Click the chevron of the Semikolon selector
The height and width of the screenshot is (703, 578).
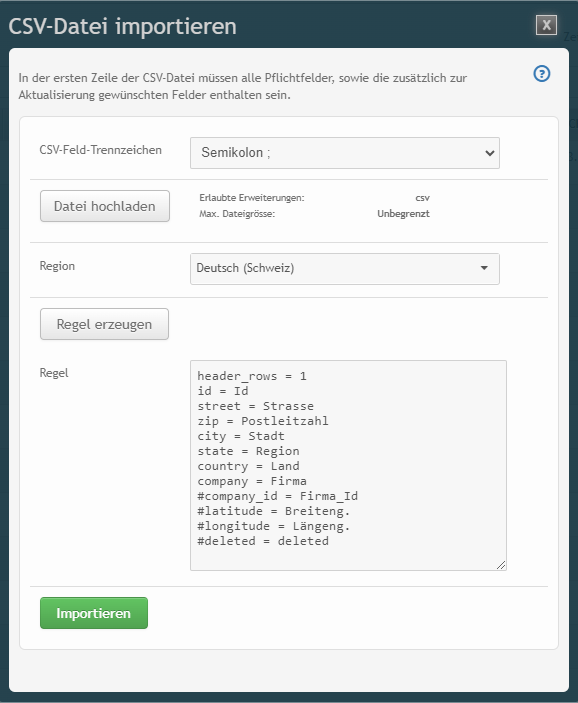[x=489, y=153]
